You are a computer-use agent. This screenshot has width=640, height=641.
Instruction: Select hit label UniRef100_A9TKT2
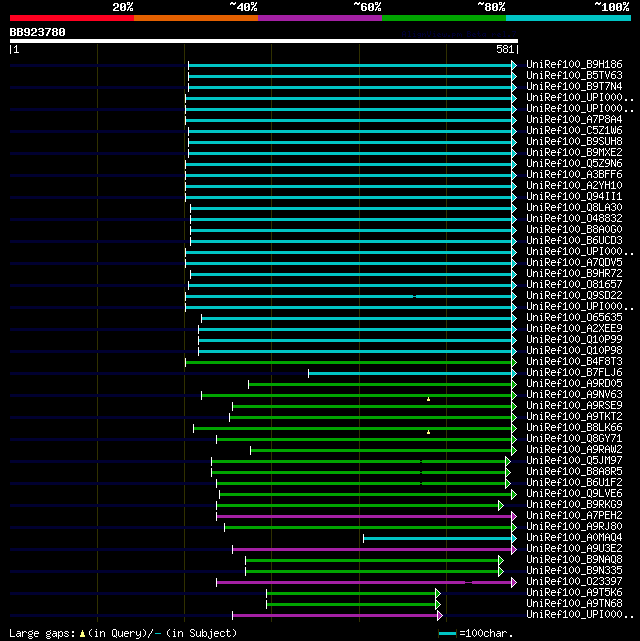[x=574, y=417]
